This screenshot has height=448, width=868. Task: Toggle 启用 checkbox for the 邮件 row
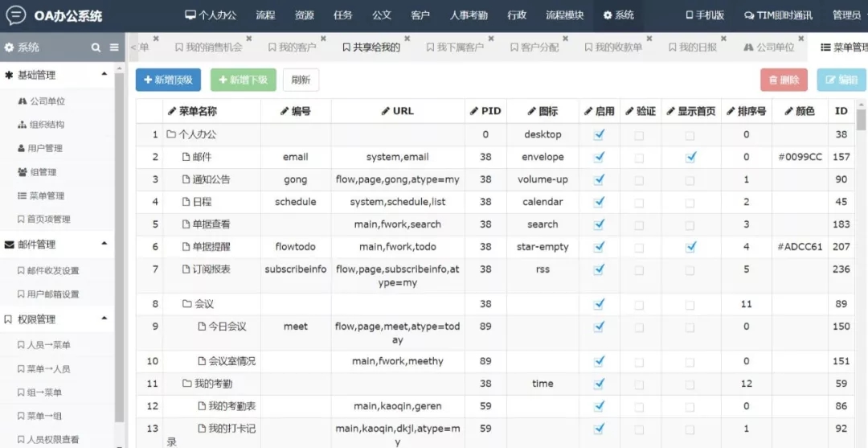[599, 157]
